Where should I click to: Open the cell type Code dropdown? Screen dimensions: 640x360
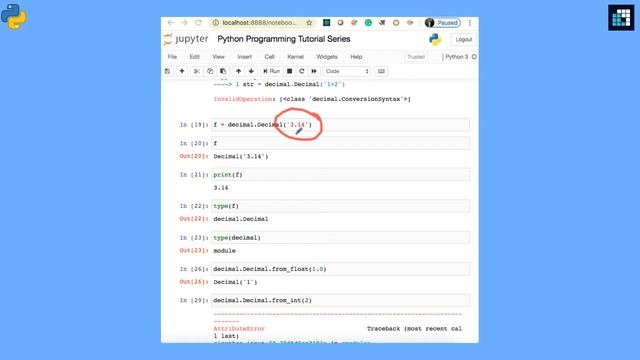[x=347, y=71]
